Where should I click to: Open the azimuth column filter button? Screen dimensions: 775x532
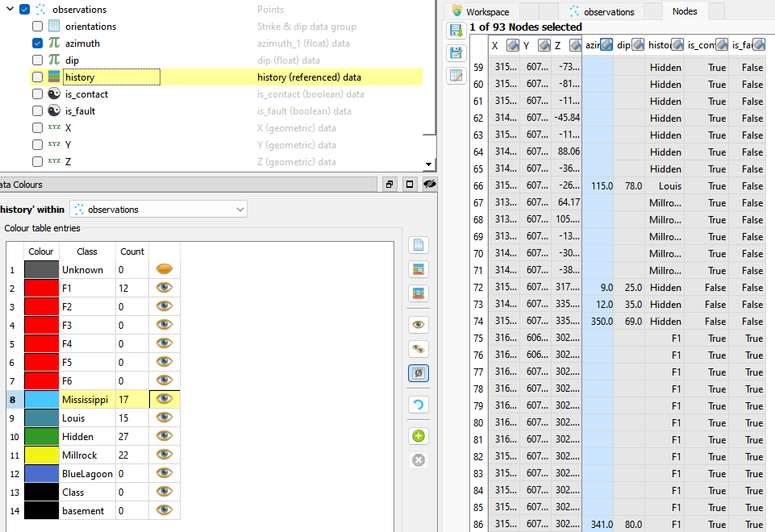coord(606,46)
